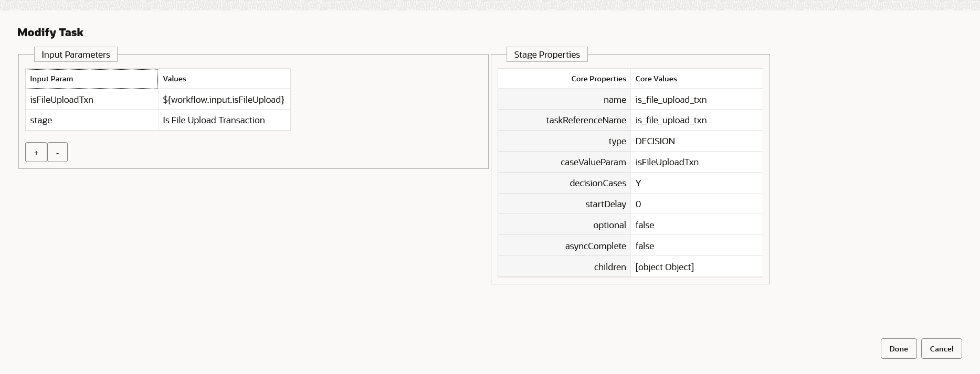Click the minus button to remove parameter
Screen dimensions: 980x374
pos(57,152)
